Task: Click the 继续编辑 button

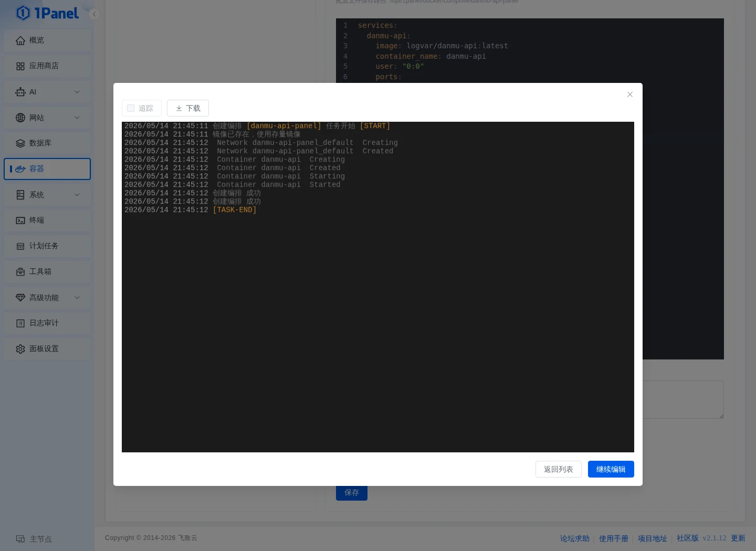Action: coord(611,469)
